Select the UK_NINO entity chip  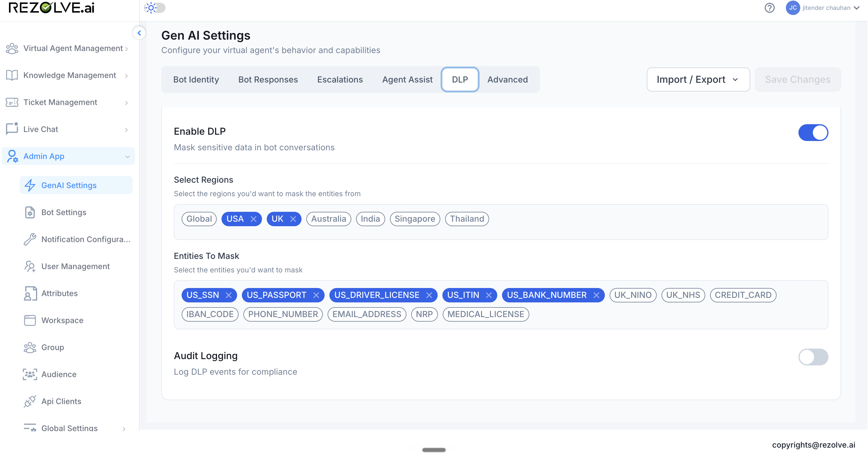pos(633,295)
